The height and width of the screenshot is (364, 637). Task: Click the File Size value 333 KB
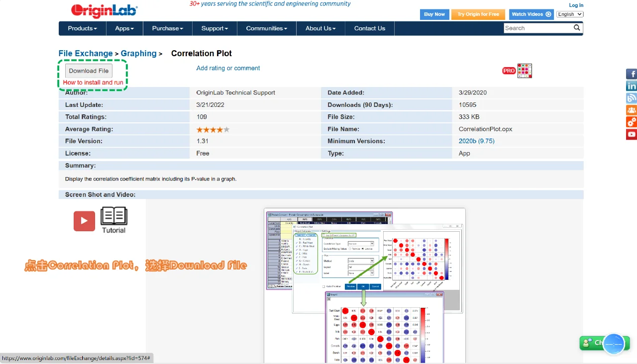tap(469, 117)
